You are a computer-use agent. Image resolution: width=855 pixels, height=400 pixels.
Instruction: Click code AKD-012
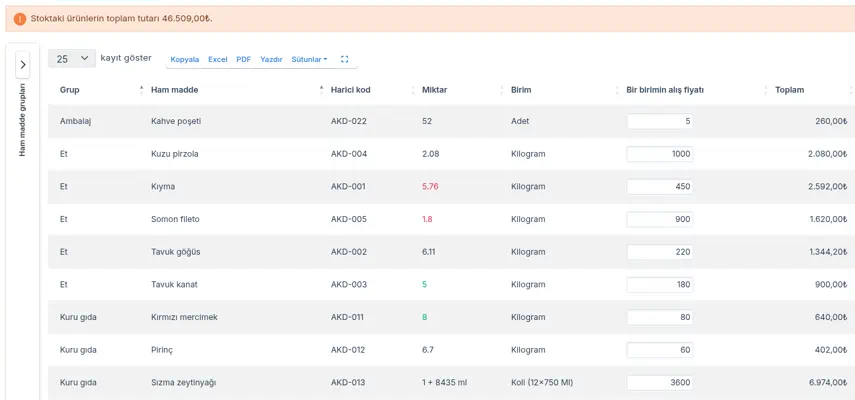point(348,350)
